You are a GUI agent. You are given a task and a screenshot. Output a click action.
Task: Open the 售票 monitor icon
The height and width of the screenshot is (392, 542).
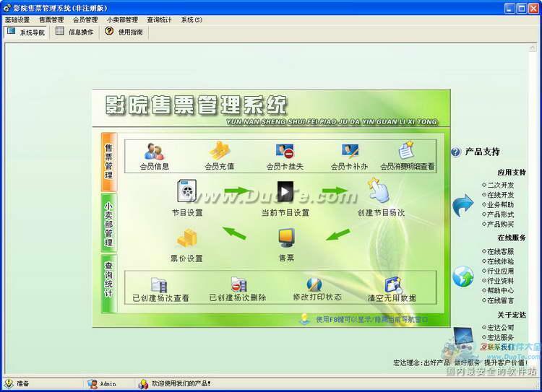(287, 238)
